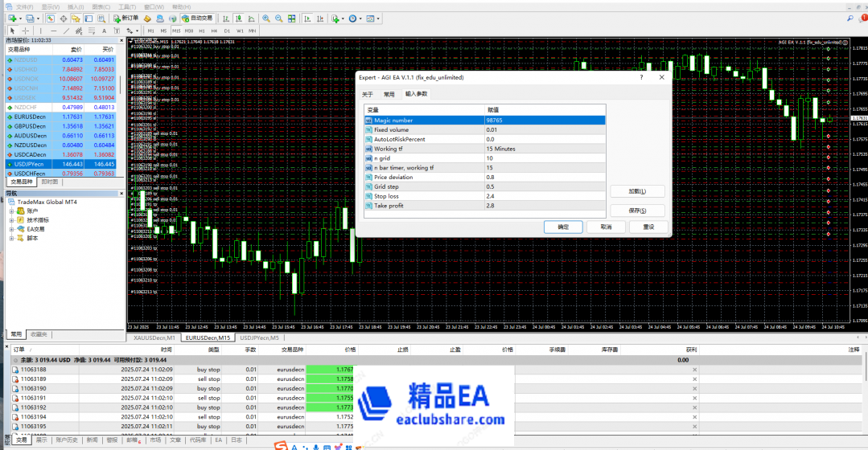
Task: Open the 工具(T) menu
Action: click(127, 7)
